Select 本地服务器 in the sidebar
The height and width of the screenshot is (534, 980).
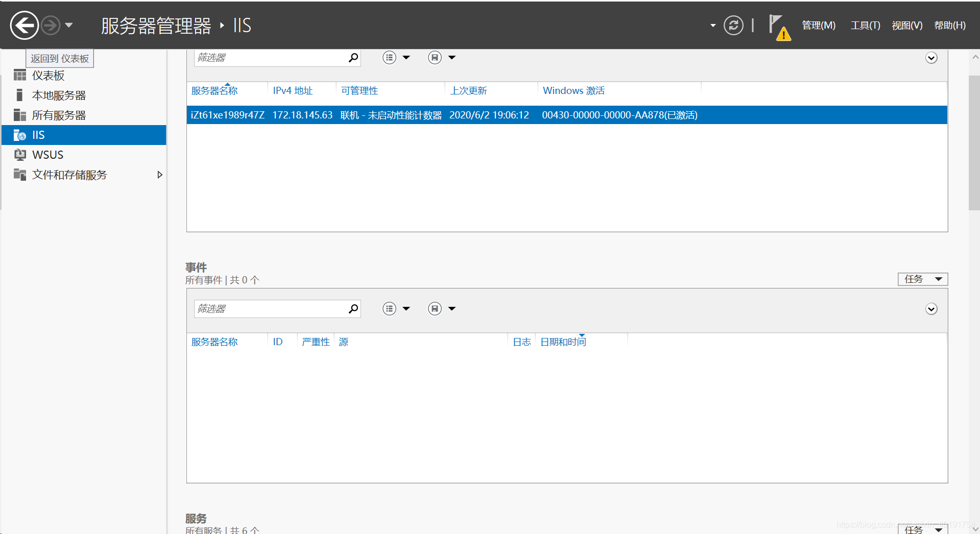84,95
